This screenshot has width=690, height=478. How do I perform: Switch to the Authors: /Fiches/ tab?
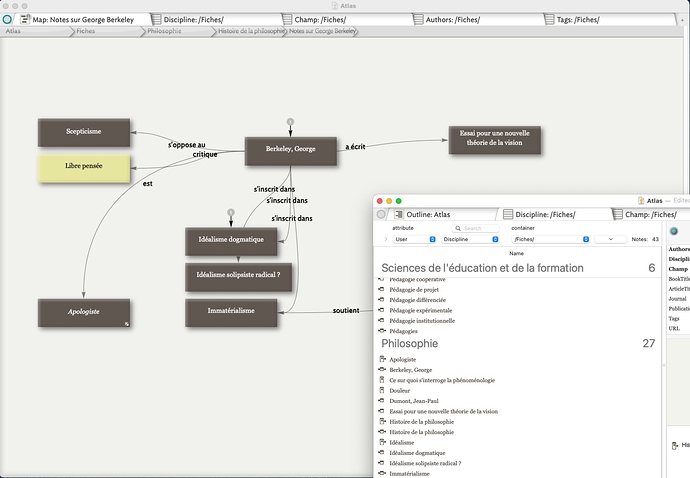pyautogui.click(x=453, y=20)
